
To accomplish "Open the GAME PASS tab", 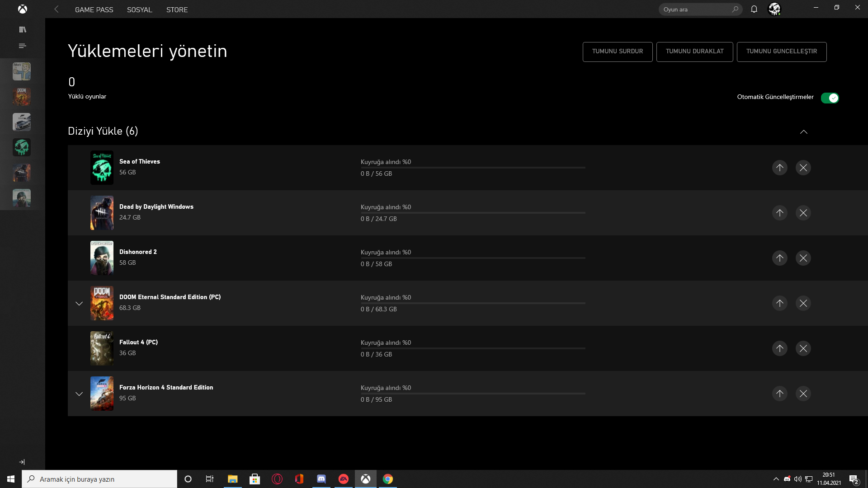I will point(94,9).
